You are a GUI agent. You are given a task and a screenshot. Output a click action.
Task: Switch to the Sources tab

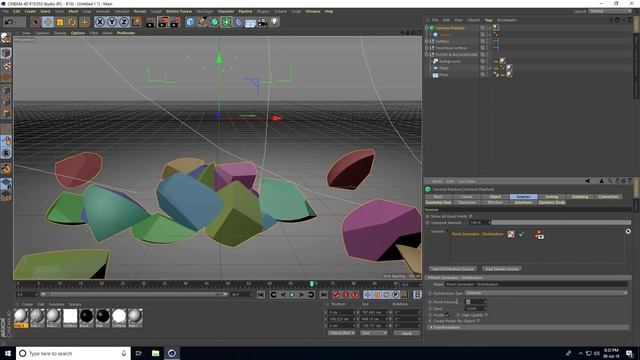click(x=523, y=197)
